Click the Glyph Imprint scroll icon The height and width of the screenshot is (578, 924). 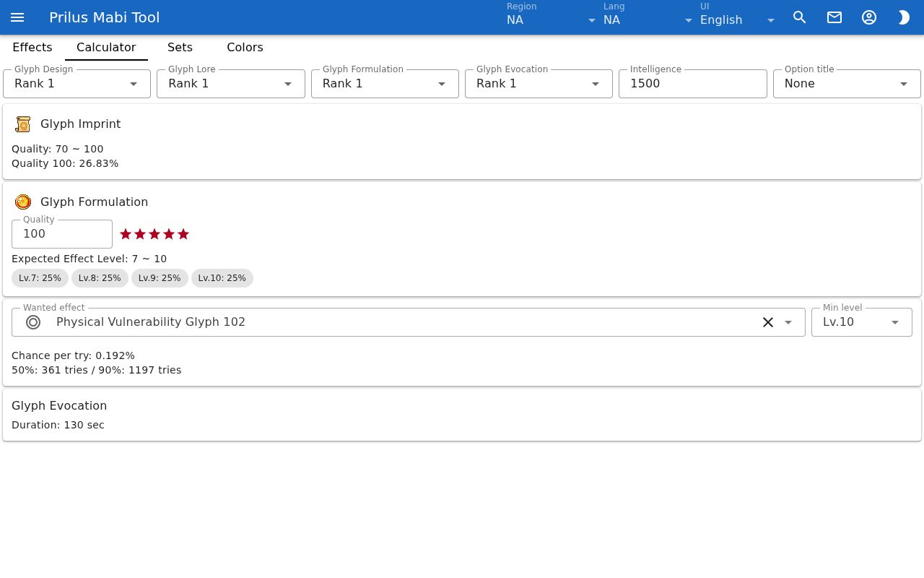click(23, 124)
